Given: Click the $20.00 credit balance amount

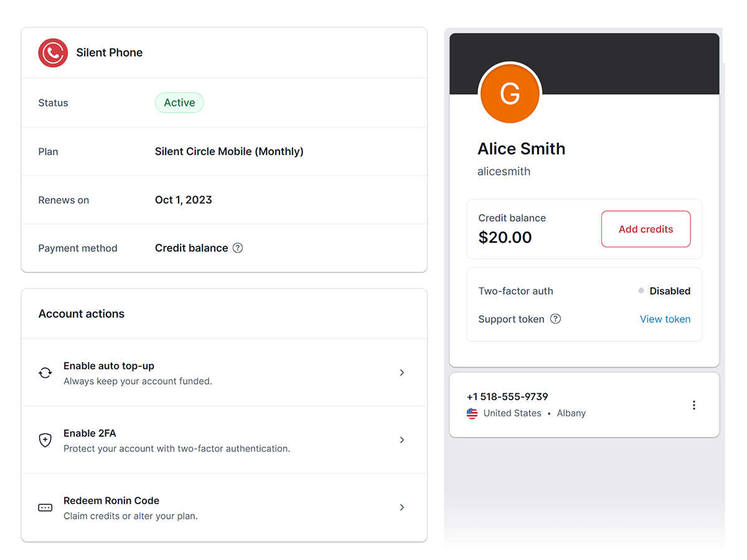Looking at the screenshot, I should pyautogui.click(x=505, y=237).
